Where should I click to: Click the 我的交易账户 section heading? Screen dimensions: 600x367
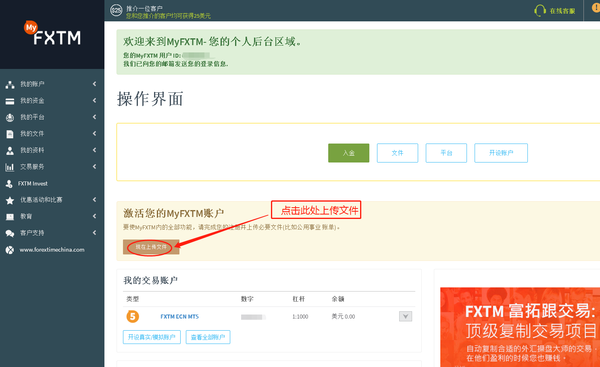click(150, 281)
